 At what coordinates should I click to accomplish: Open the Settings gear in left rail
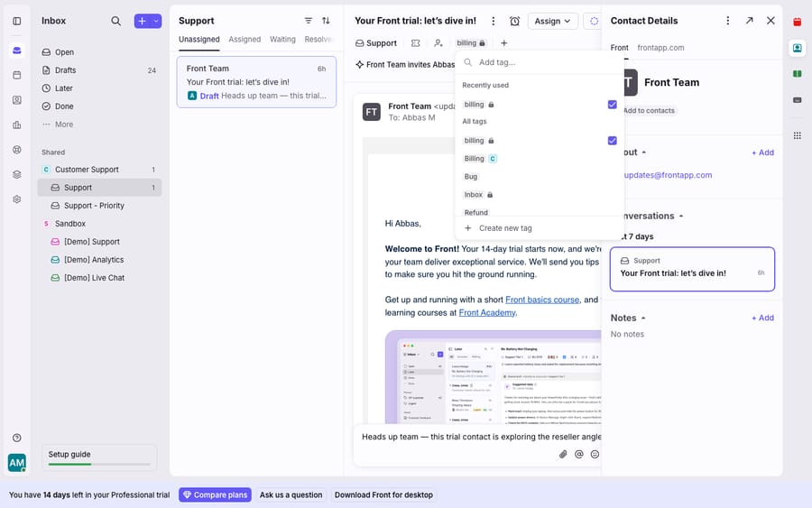pos(16,199)
